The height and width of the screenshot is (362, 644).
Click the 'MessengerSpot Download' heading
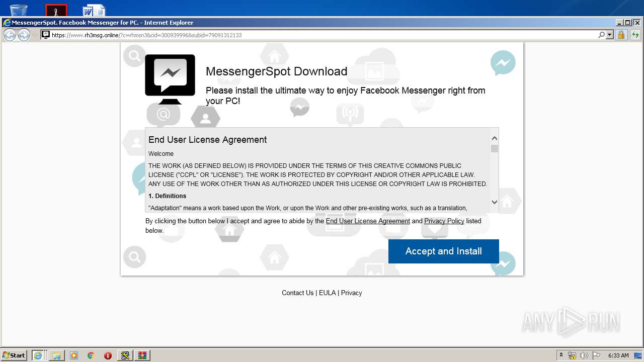click(276, 71)
